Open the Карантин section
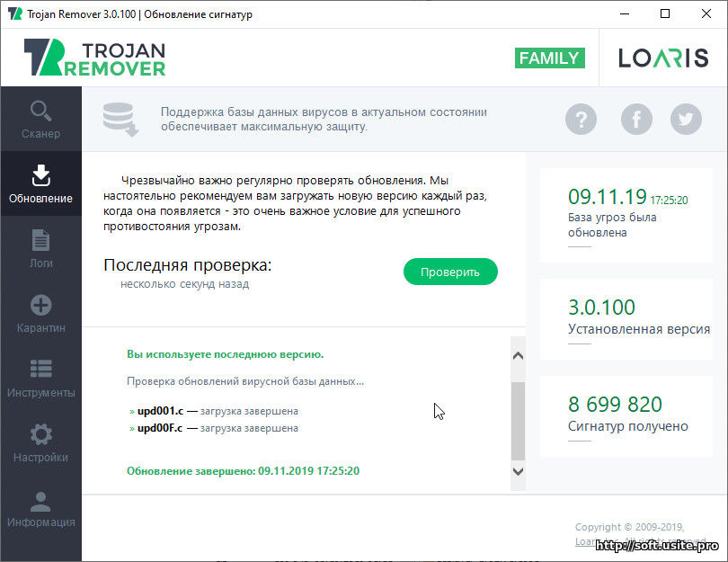This screenshot has width=728, height=562. click(40, 314)
